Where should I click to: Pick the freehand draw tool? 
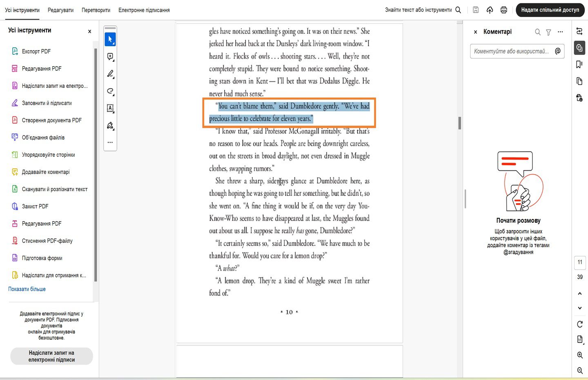pyautogui.click(x=110, y=91)
